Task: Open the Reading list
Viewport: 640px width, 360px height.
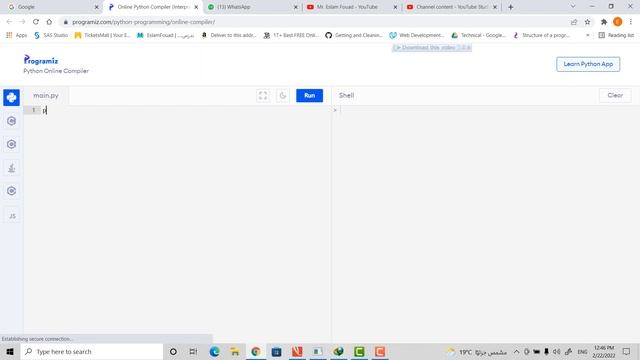Action: tap(616, 36)
